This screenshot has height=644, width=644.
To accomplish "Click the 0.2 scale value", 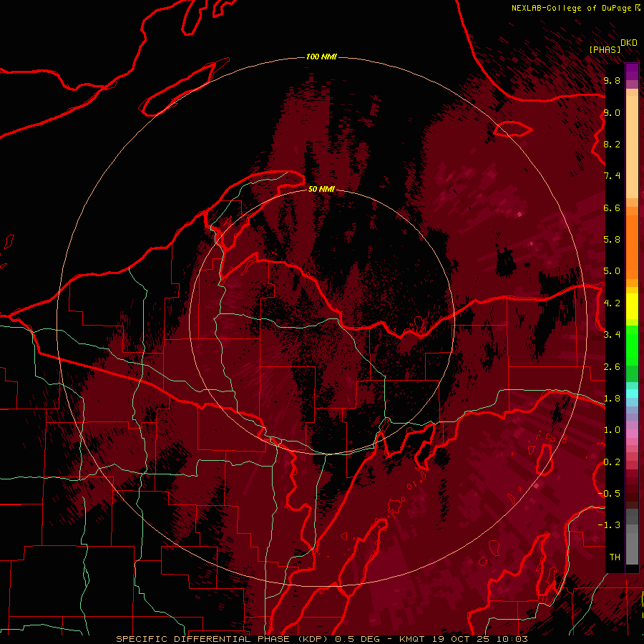I will (612, 462).
